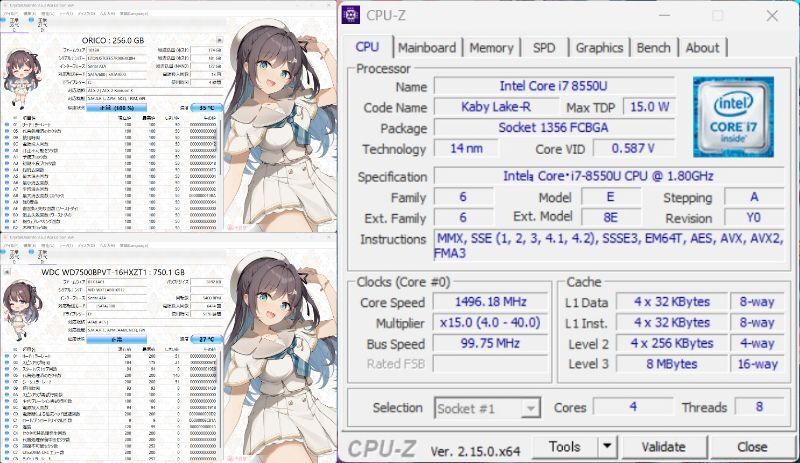Click the Validate button
Image resolution: width=800 pixels, height=463 pixels.
[x=664, y=447]
